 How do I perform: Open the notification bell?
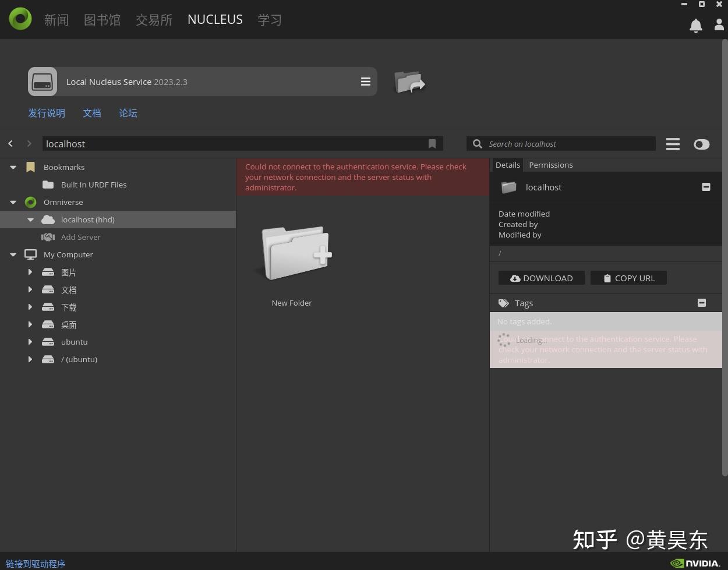point(696,26)
